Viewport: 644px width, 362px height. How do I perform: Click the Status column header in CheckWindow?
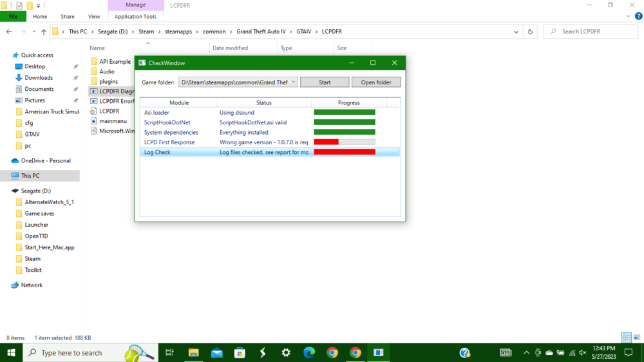pos(263,102)
